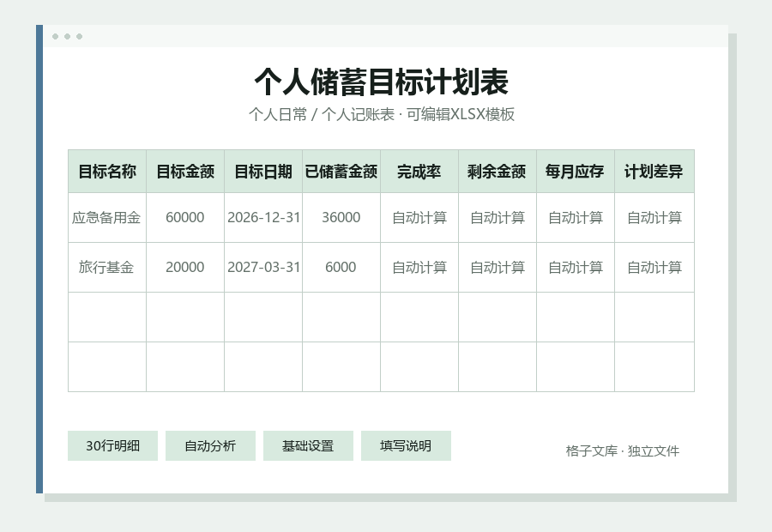Screen dimensions: 772x532
Task: Click the 基础设置 tag button
Action: (308, 446)
